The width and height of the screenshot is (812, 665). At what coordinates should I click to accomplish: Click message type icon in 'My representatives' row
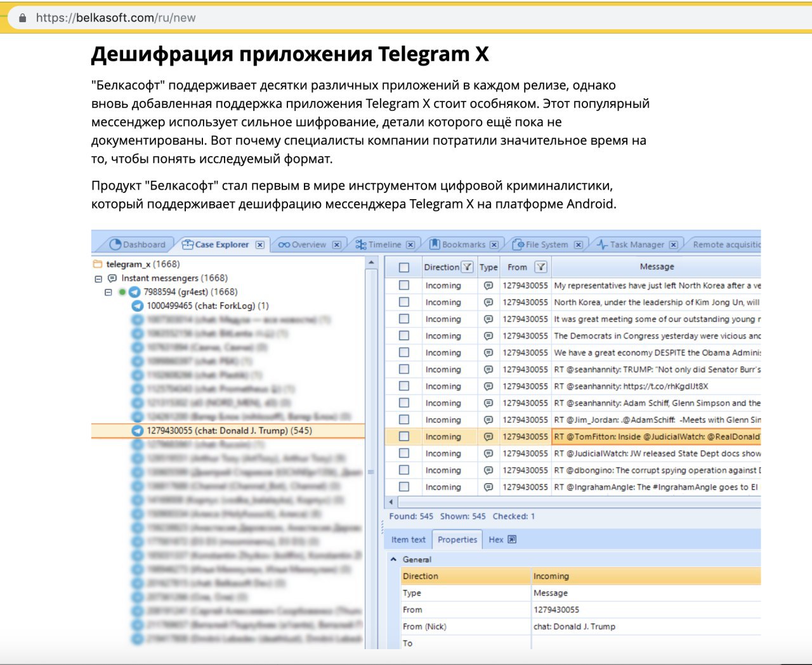[x=488, y=286]
